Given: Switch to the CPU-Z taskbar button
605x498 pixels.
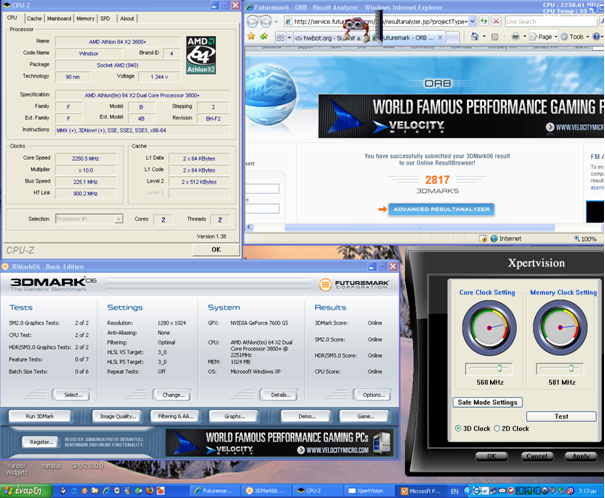Looking at the screenshot, I should coord(317,491).
